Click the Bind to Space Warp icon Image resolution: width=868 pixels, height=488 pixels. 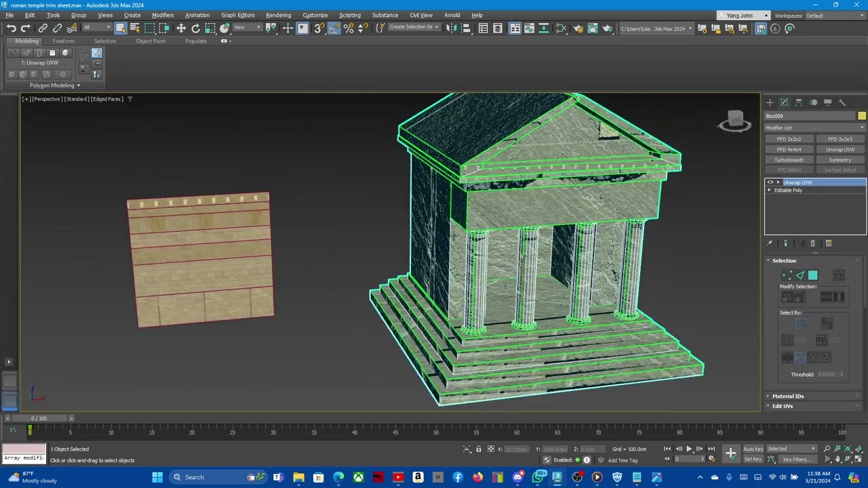pyautogui.click(x=72, y=28)
